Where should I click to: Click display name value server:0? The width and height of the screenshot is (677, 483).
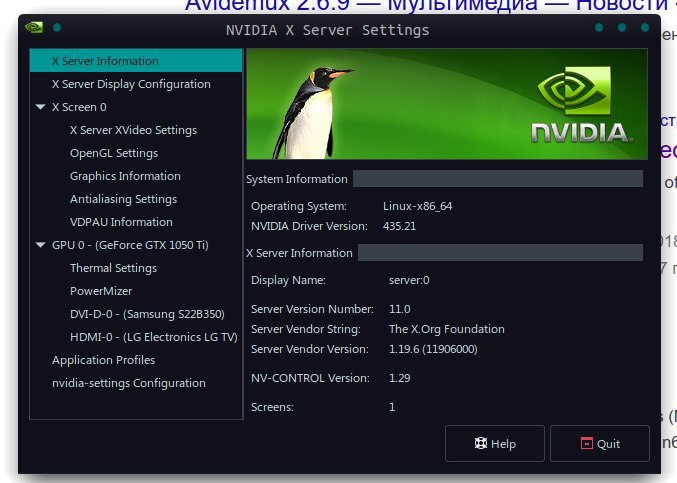(409, 280)
